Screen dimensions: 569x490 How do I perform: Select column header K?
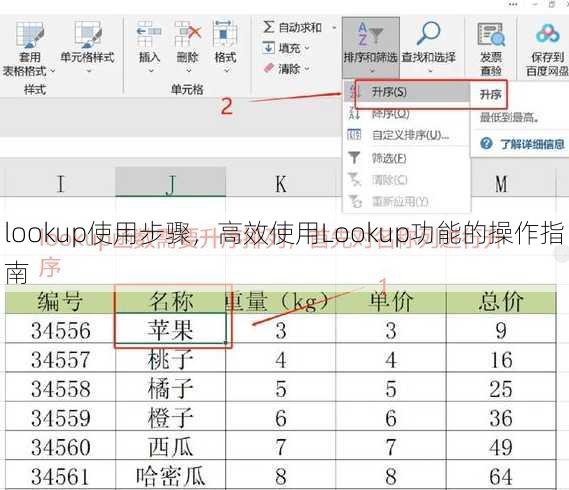(x=281, y=183)
